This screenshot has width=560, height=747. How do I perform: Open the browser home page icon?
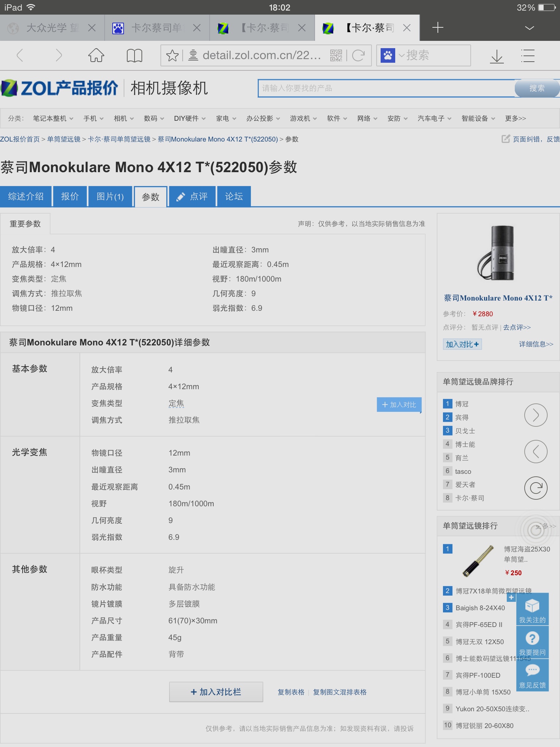[96, 55]
